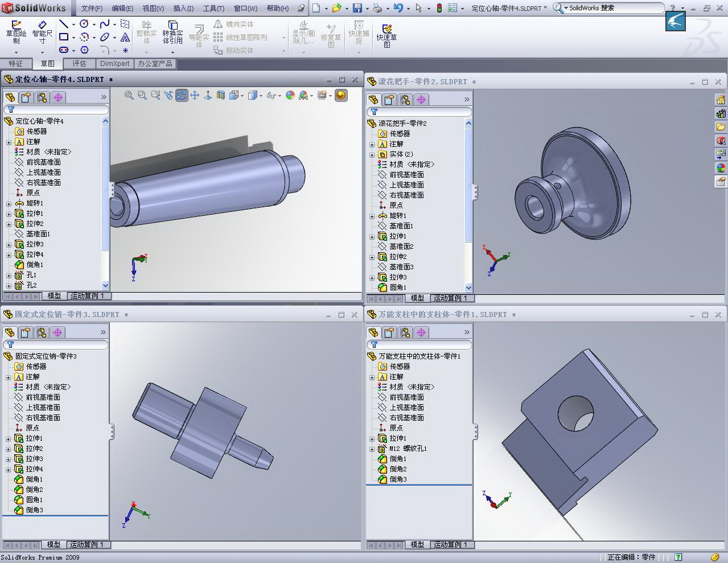Select the sketch Text tool
This screenshot has width=728, height=563.
(x=125, y=37)
